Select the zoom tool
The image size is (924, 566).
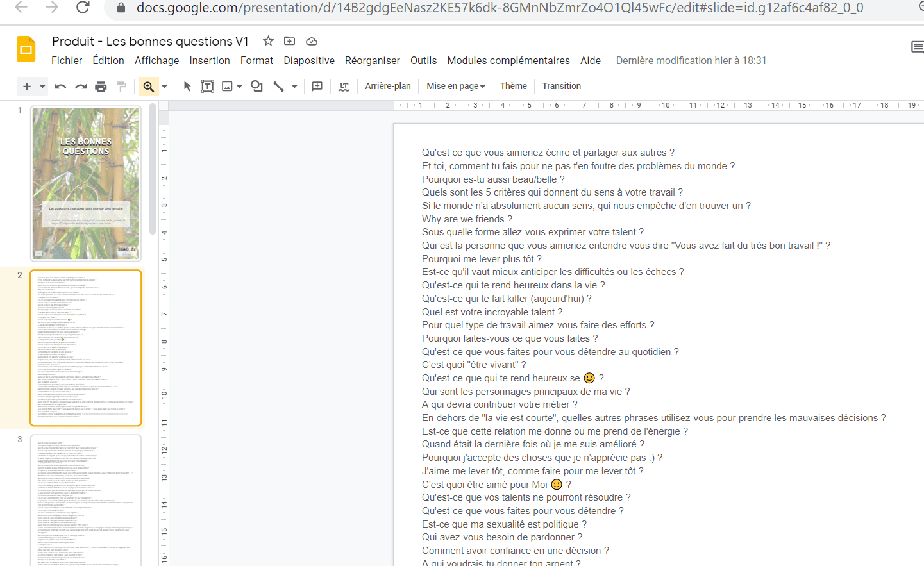[x=148, y=86]
